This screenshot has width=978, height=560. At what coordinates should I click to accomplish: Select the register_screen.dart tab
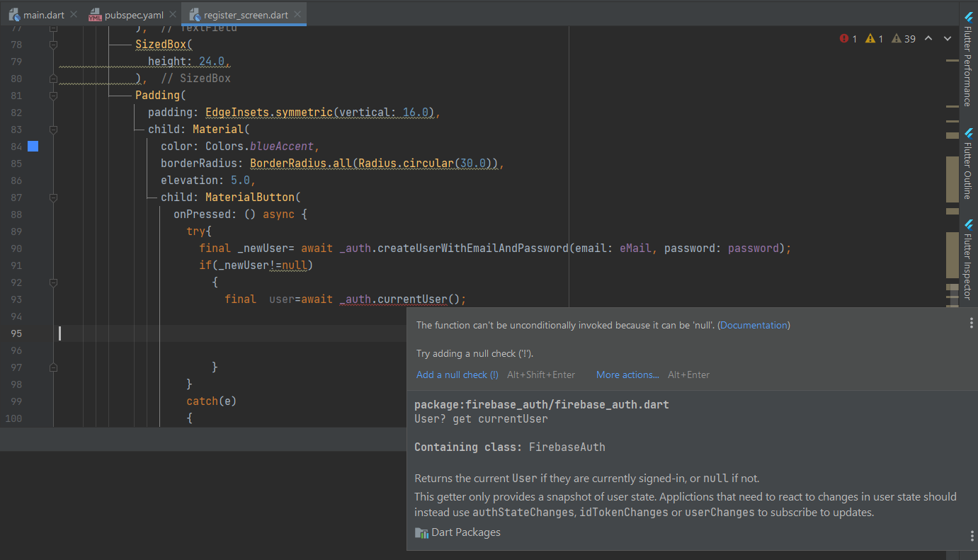click(x=246, y=15)
